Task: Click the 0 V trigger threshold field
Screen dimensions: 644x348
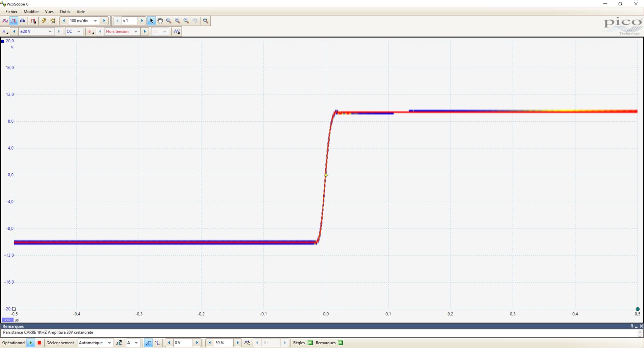Action: (183, 343)
